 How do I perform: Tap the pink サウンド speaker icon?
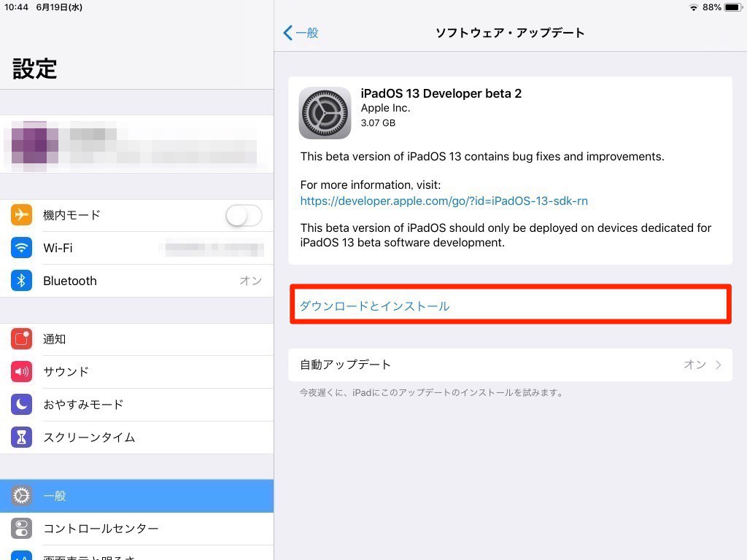21,371
